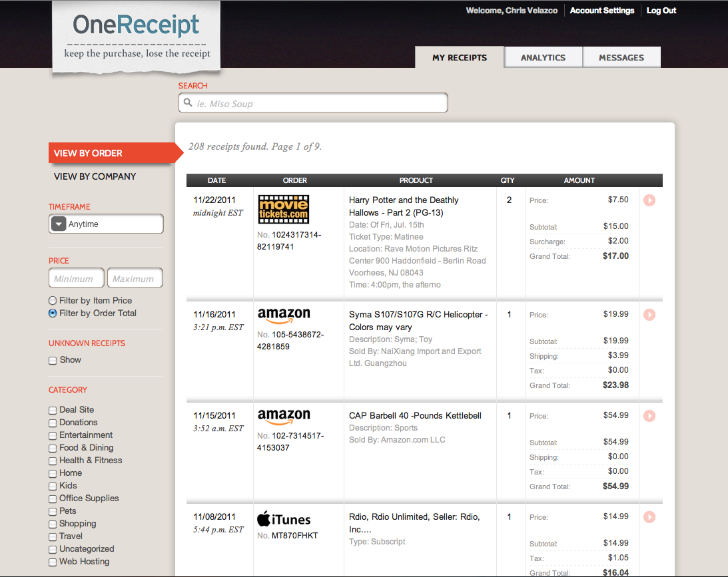Open Harry Potter and the Deathly Hallows product
This screenshot has height=577, width=728.
pos(404,206)
